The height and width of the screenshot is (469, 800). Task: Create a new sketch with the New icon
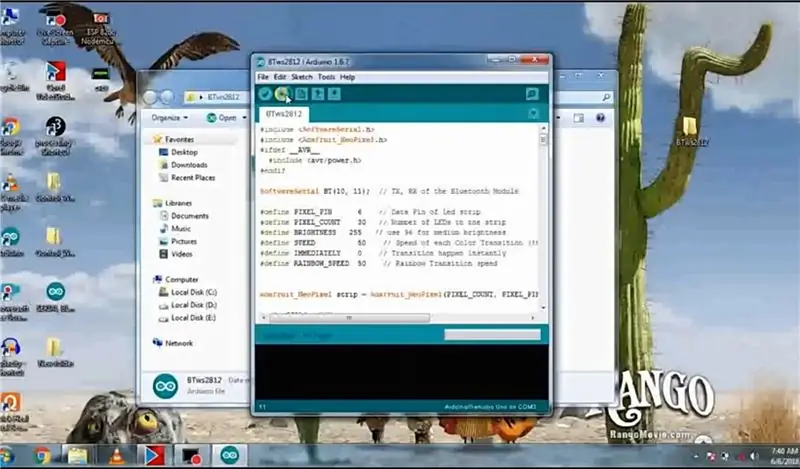[302, 94]
